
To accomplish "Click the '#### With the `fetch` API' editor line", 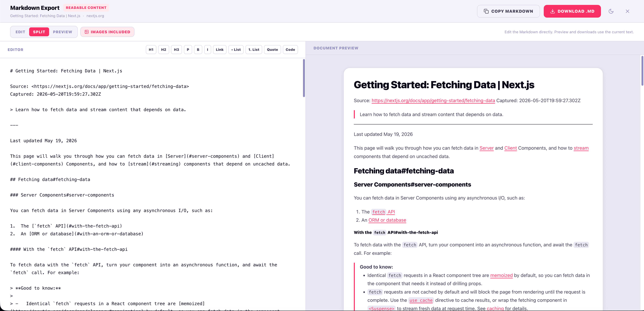I will [69, 249].
